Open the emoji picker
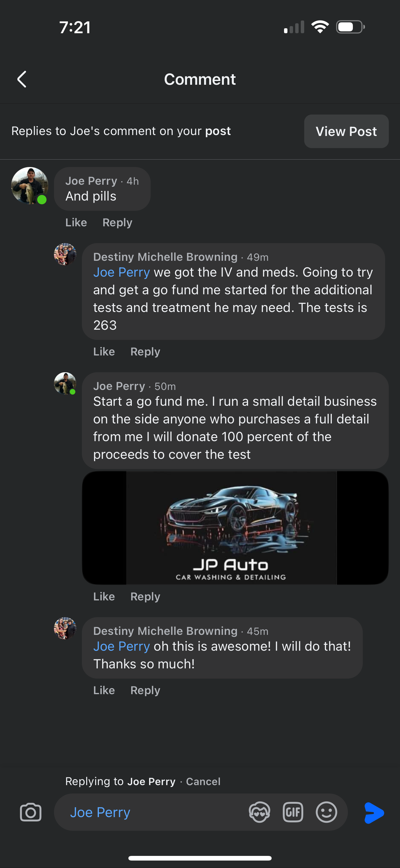This screenshot has height=868, width=400. point(326,812)
